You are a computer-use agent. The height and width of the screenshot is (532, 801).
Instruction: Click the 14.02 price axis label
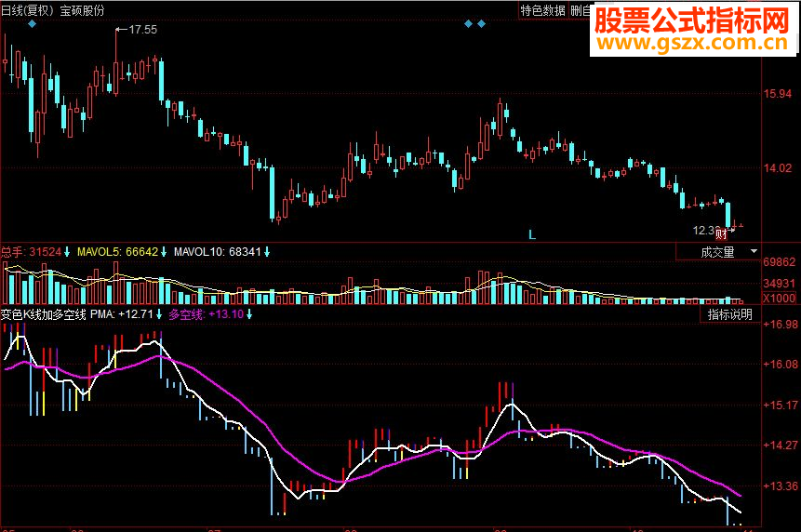pos(778,168)
